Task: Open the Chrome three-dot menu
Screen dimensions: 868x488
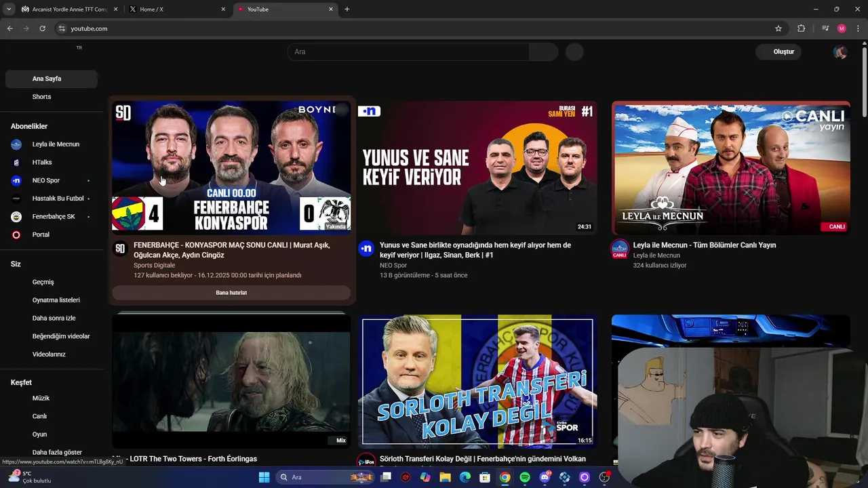Action: tap(859, 28)
